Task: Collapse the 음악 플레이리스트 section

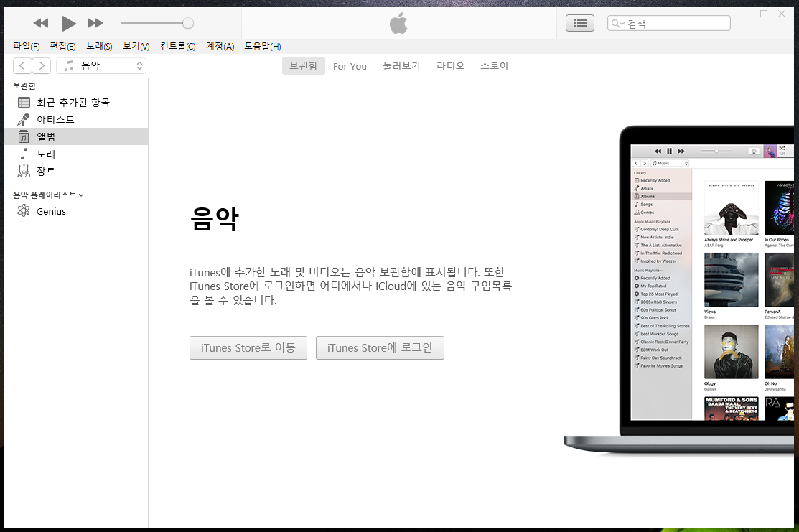Action: coord(82,195)
